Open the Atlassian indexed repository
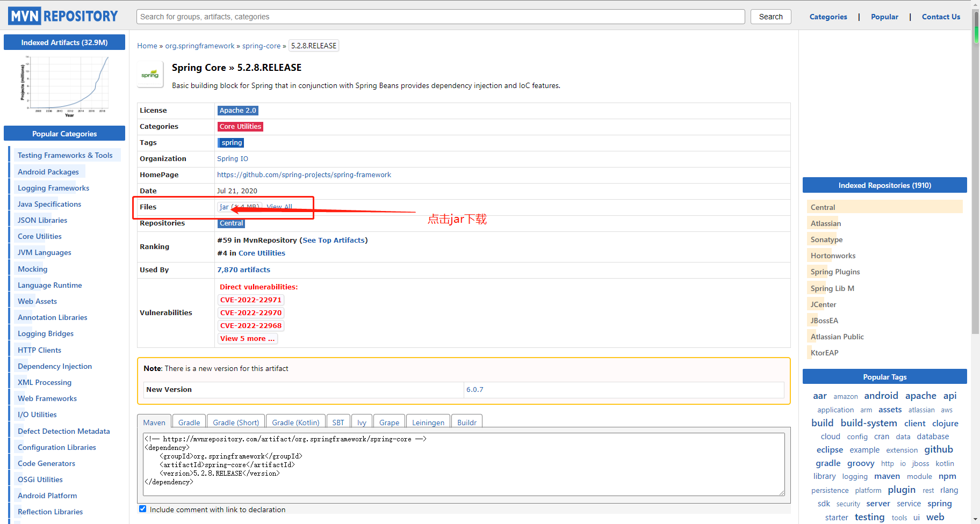The width and height of the screenshot is (980, 524). point(826,223)
